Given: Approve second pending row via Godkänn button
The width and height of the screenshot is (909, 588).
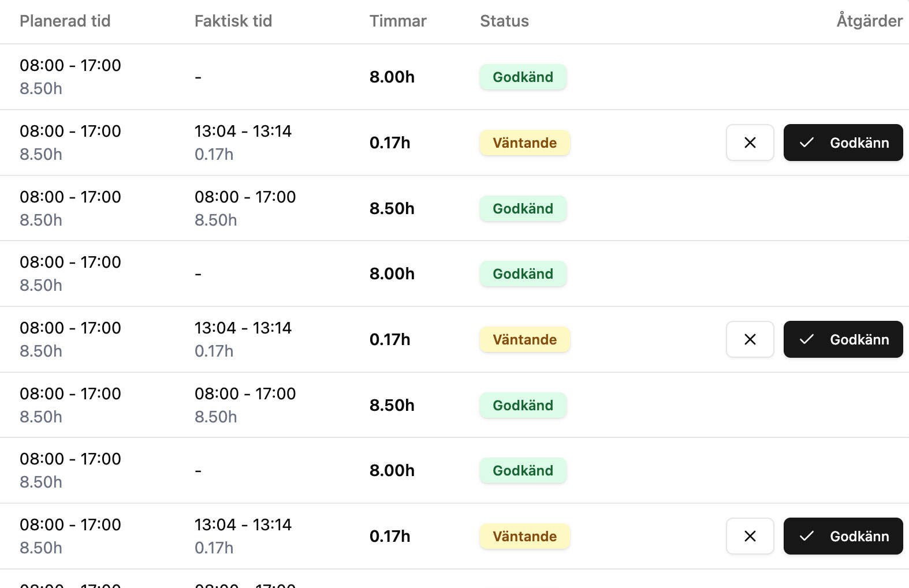Looking at the screenshot, I should coord(843,339).
